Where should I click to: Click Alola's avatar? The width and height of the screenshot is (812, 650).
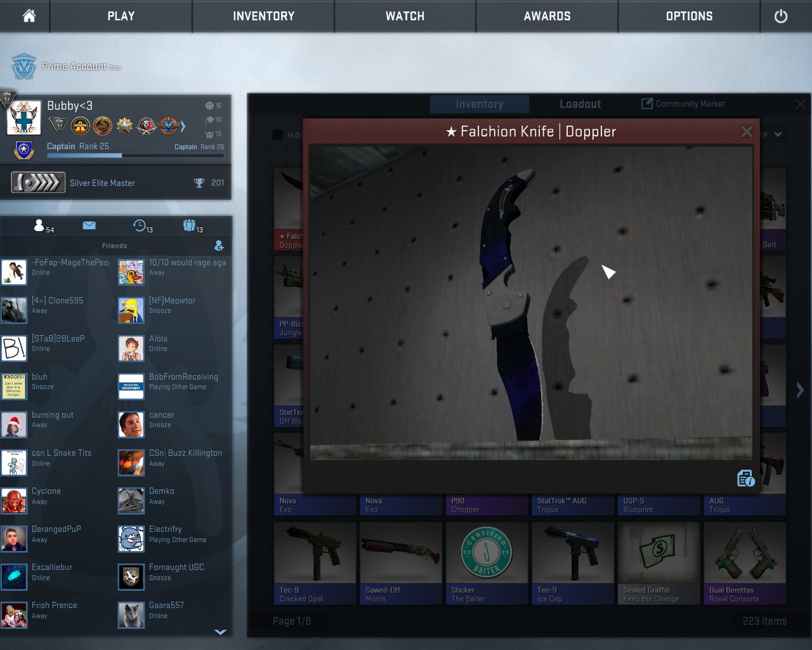click(x=131, y=348)
